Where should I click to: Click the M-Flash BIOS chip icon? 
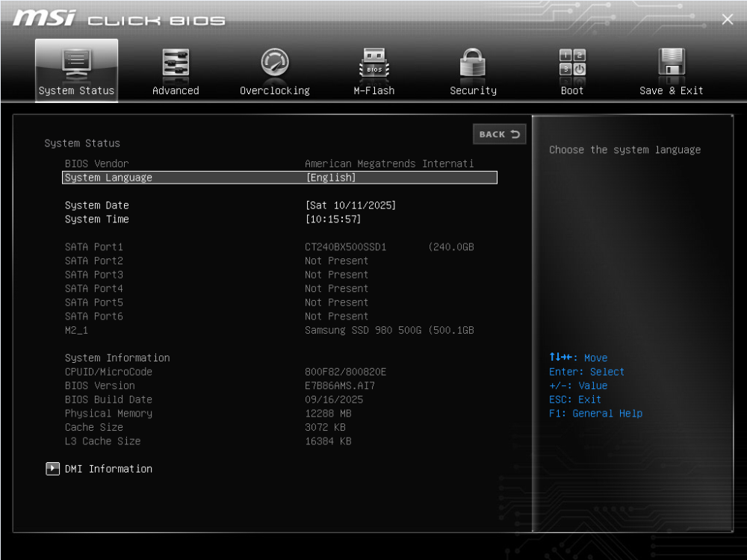374,63
